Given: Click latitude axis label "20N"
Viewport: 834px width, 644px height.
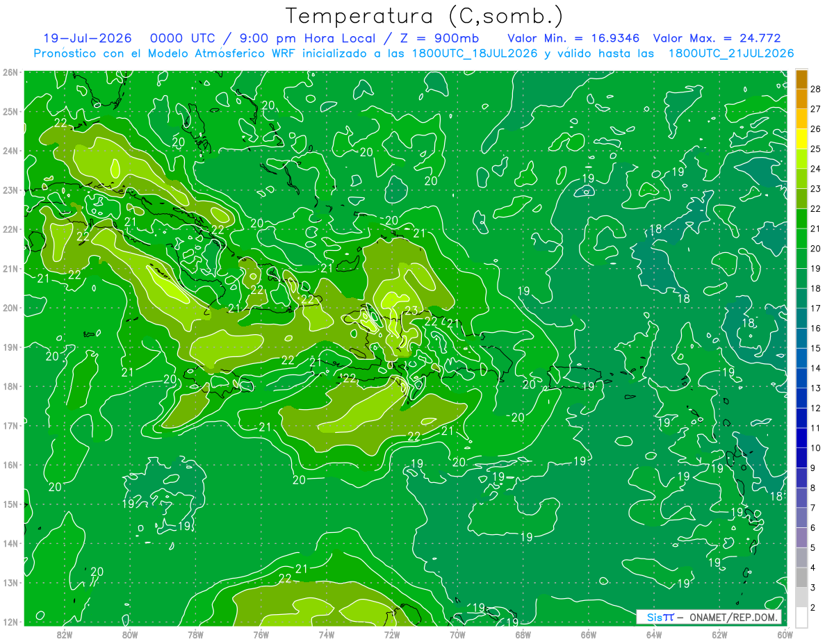Looking at the screenshot, I should (10, 308).
